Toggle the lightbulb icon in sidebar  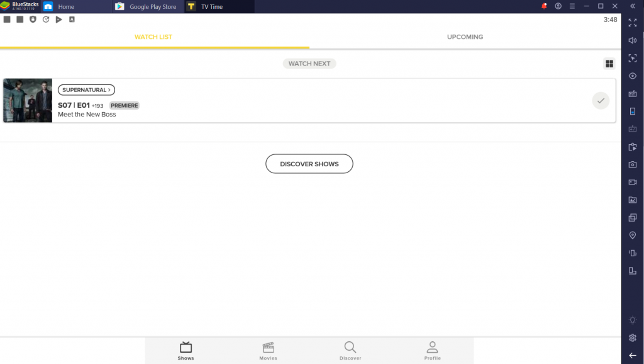coord(633,320)
